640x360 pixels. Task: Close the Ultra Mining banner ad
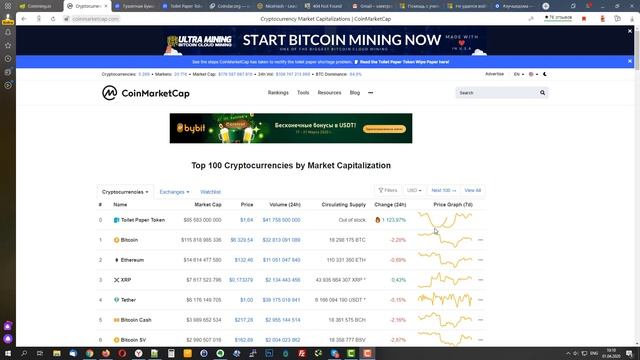coord(630,31)
